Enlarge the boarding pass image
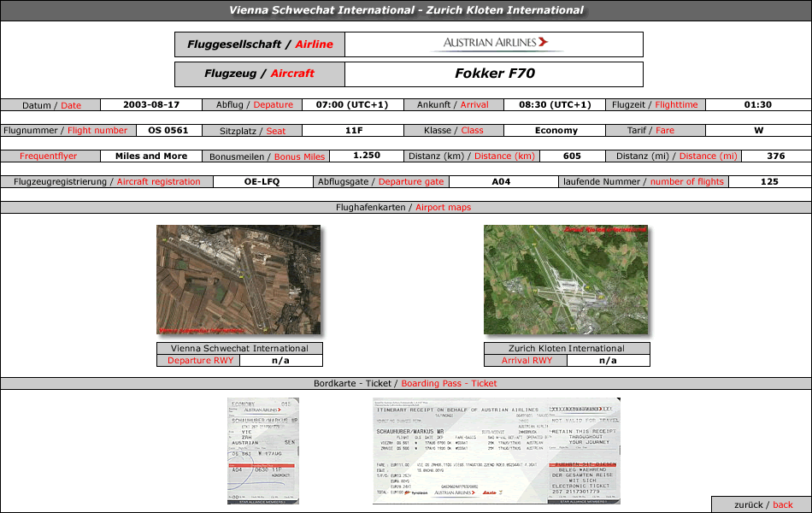 (x=263, y=451)
